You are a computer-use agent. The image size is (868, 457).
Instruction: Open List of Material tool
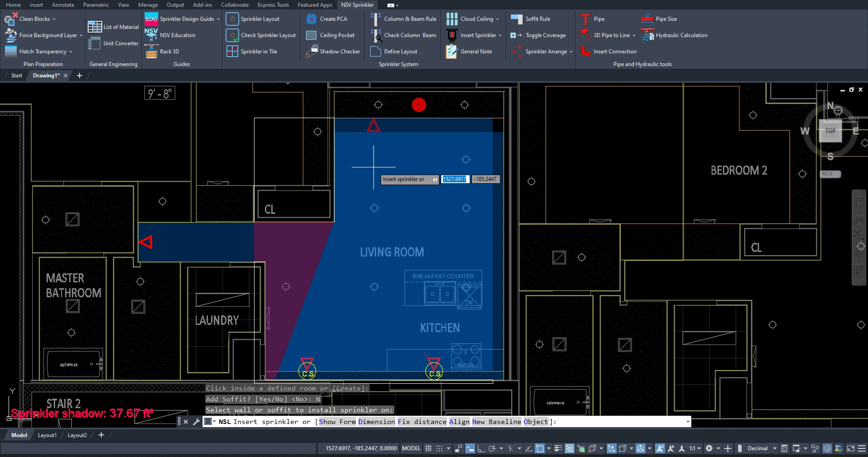(113, 27)
